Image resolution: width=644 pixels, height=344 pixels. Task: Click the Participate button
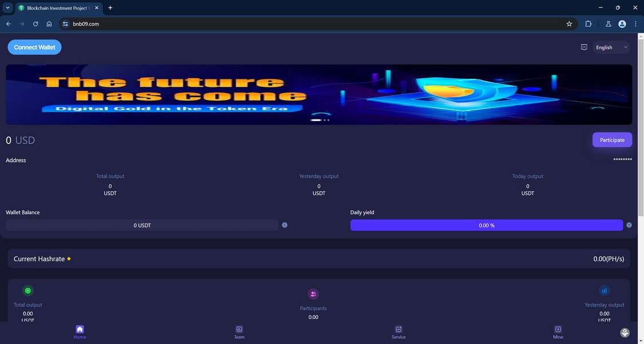coord(612,139)
